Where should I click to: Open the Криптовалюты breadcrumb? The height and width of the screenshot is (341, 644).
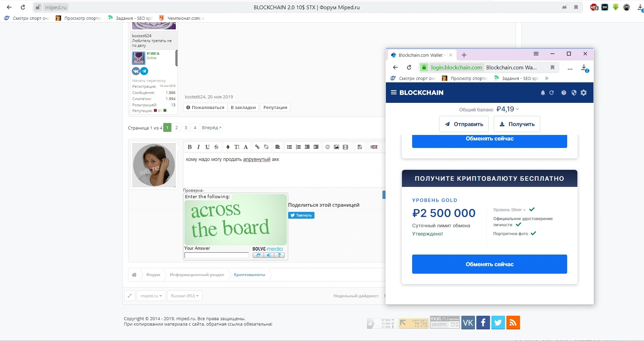tap(250, 275)
